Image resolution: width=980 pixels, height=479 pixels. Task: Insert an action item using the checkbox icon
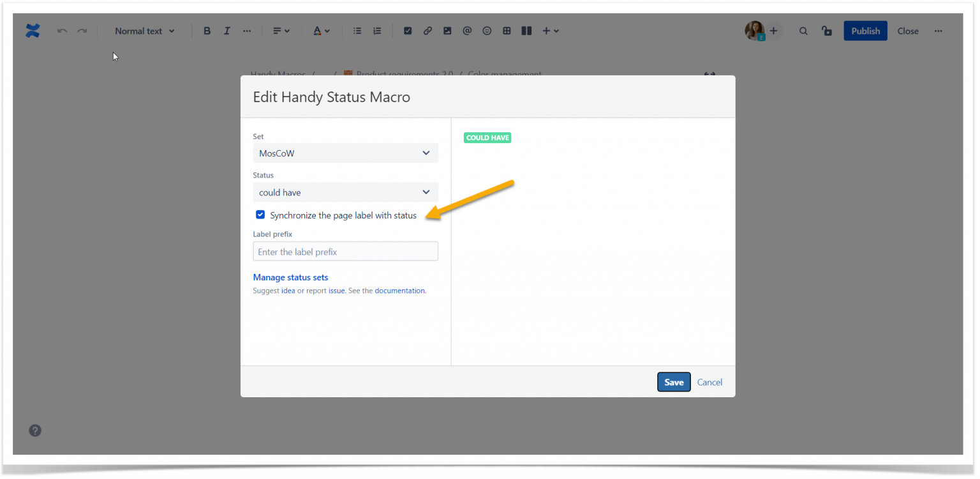tap(408, 30)
